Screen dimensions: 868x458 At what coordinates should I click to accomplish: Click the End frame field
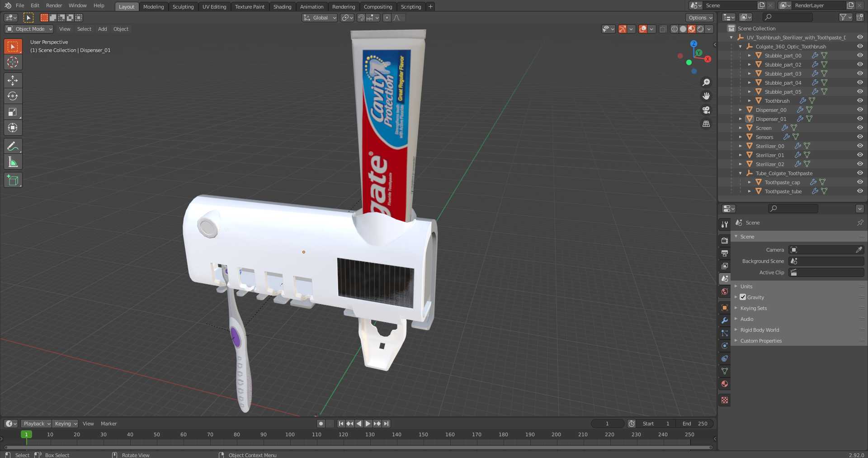coord(696,424)
